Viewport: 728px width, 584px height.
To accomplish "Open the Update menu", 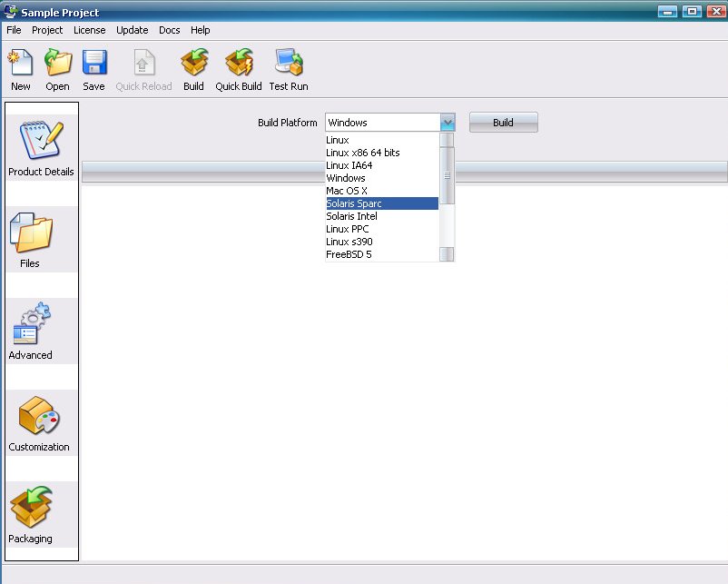I will pos(133,30).
